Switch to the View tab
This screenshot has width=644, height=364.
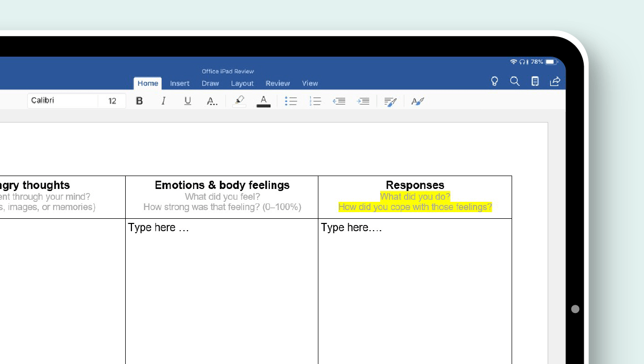[x=310, y=83]
